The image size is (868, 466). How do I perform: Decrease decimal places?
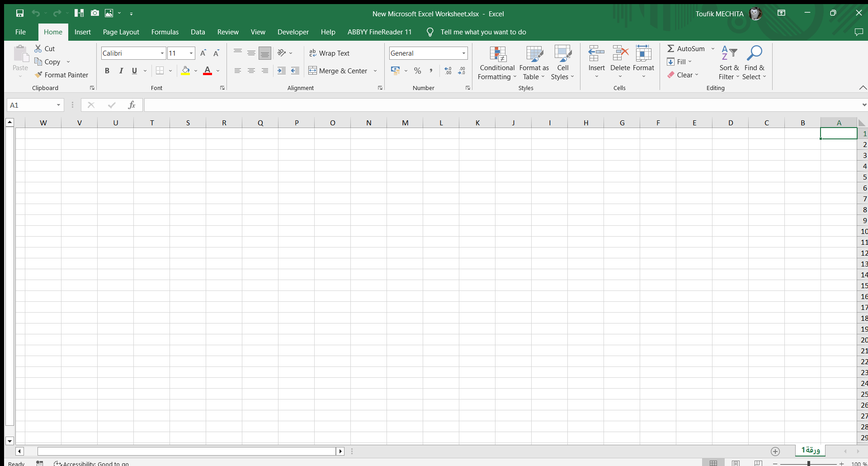pos(461,71)
